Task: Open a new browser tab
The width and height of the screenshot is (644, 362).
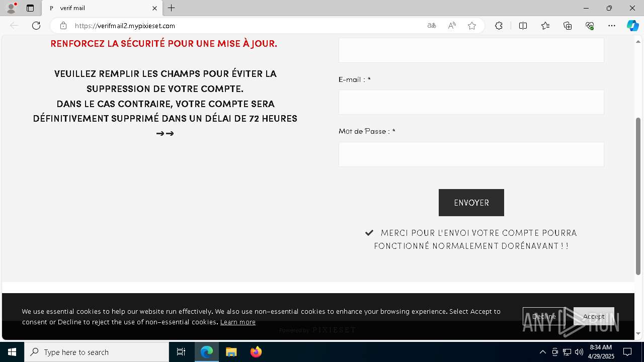Action: [x=172, y=8]
